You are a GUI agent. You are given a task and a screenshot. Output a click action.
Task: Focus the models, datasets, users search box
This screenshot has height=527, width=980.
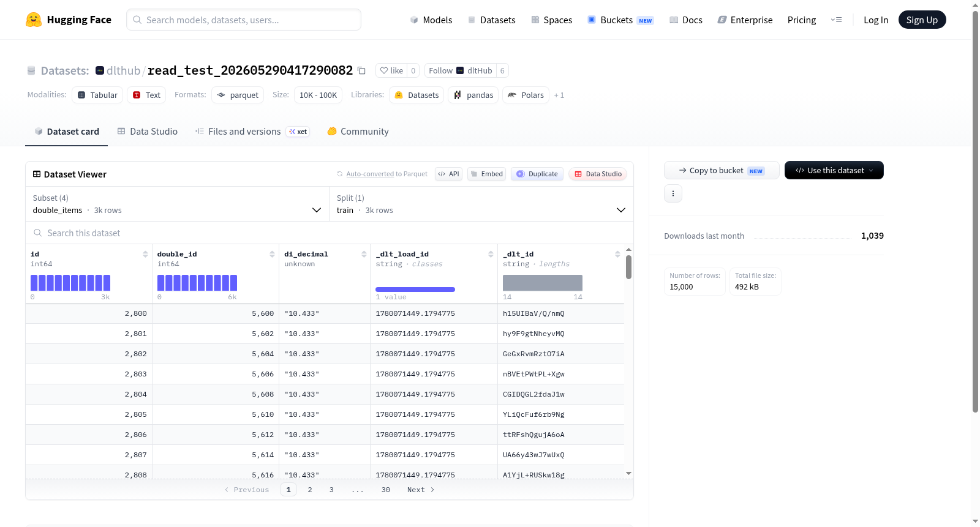point(244,20)
